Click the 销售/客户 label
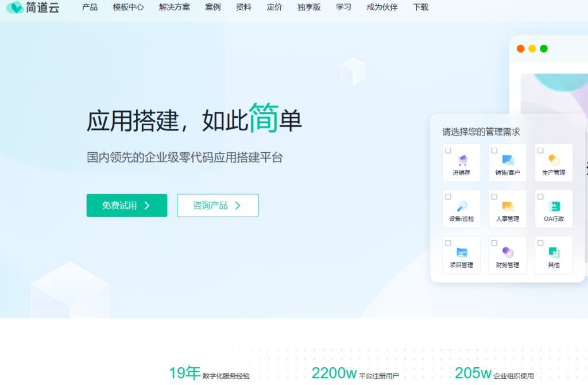 (x=508, y=172)
